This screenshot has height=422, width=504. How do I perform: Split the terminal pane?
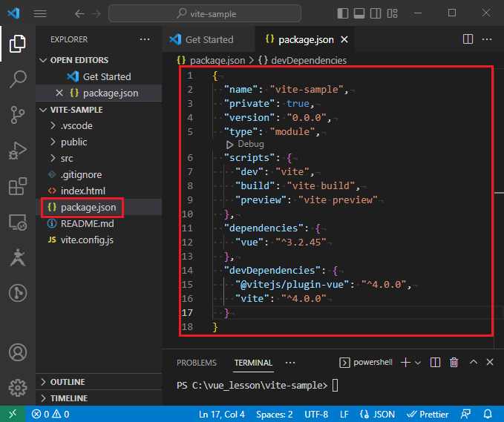point(435,362)
